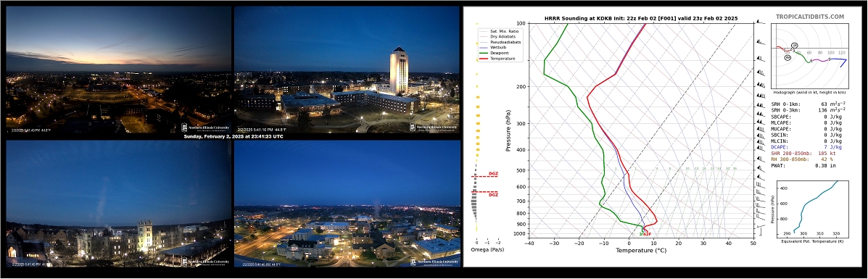868x279 pixels.
Task: Click the TROPICALTIDBITS.COM watermark link
Action: [x=809, y=17]
